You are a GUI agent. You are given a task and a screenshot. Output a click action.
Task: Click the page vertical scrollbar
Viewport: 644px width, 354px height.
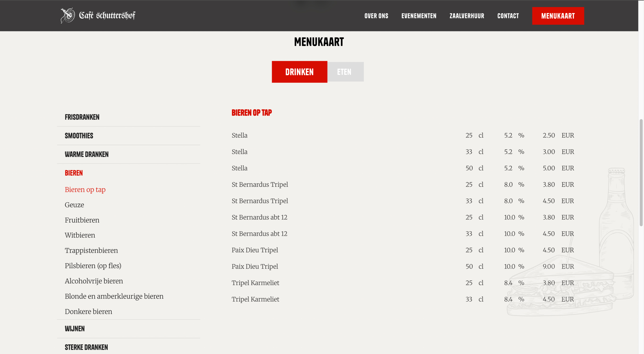pyautogui.click(x=641, y=173)
